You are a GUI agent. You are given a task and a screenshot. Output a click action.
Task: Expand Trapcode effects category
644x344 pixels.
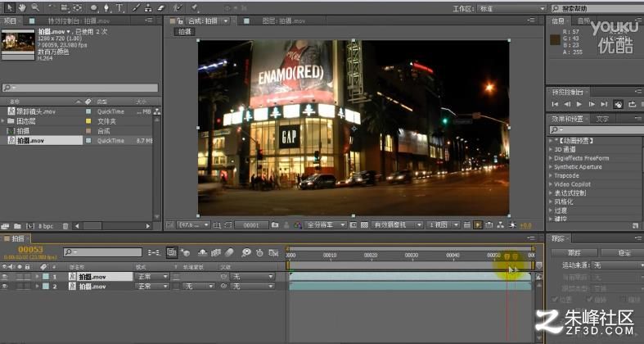551,175
